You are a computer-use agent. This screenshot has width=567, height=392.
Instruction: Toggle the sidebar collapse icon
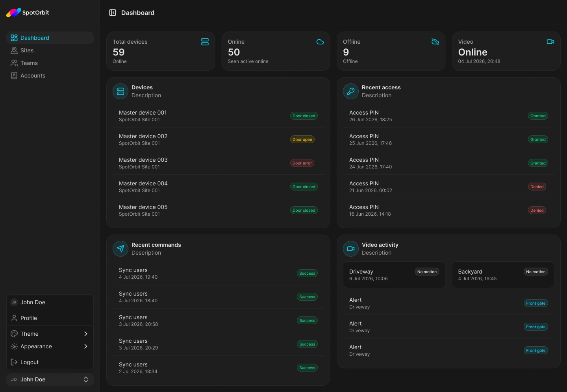pyautogui.click(x=113, y=13)
